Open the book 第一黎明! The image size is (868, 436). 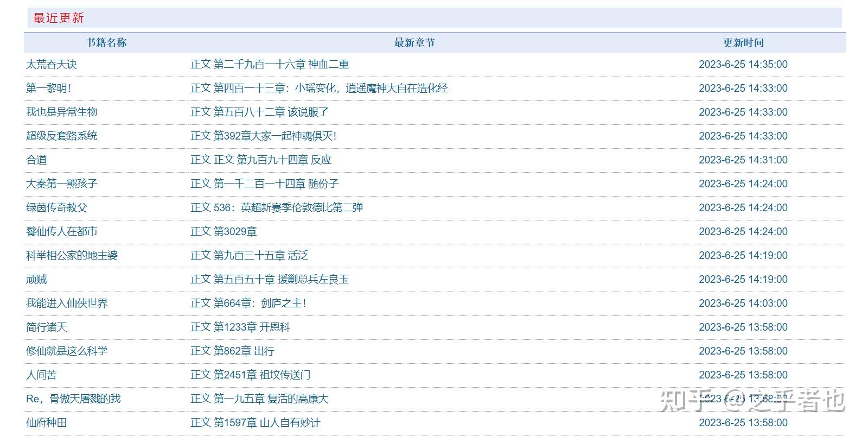tap(49, 88)
